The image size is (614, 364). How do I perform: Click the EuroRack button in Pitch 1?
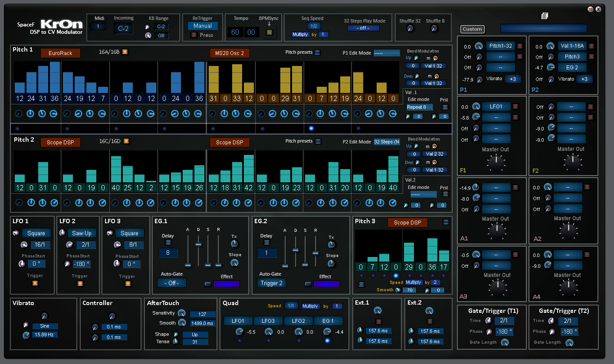pyautogui.click(x=60, y=53)
